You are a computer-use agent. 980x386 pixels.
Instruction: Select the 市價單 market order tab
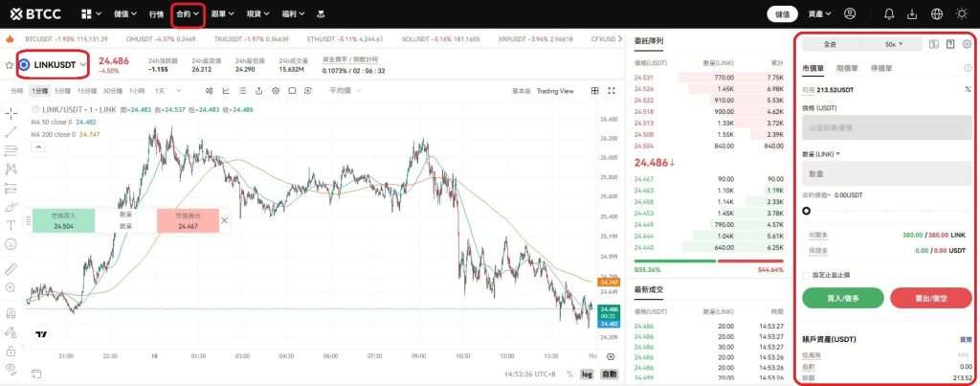click(x=813, y=68)
